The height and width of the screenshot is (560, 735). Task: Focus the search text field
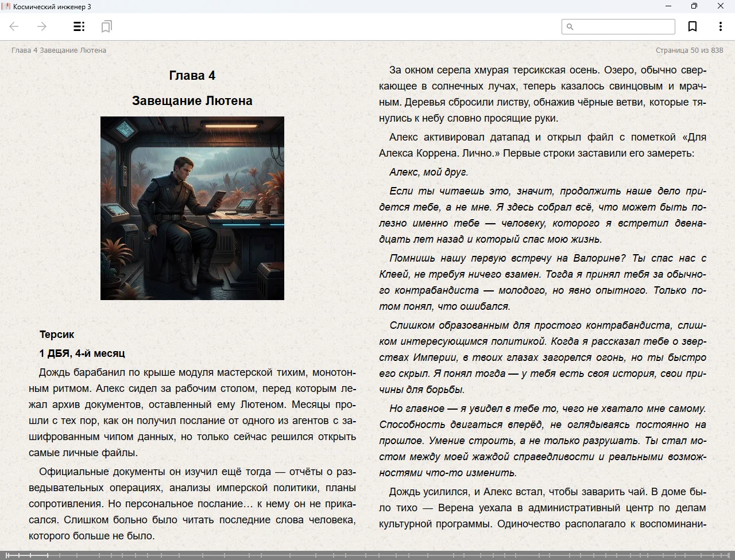tap(624, 26)
